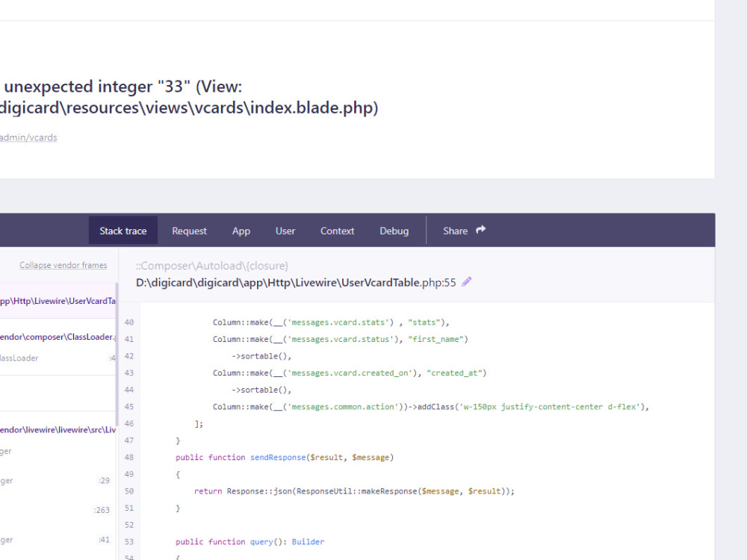Click the return Response::json line
747x560 pixels.
tap(354, 491)
